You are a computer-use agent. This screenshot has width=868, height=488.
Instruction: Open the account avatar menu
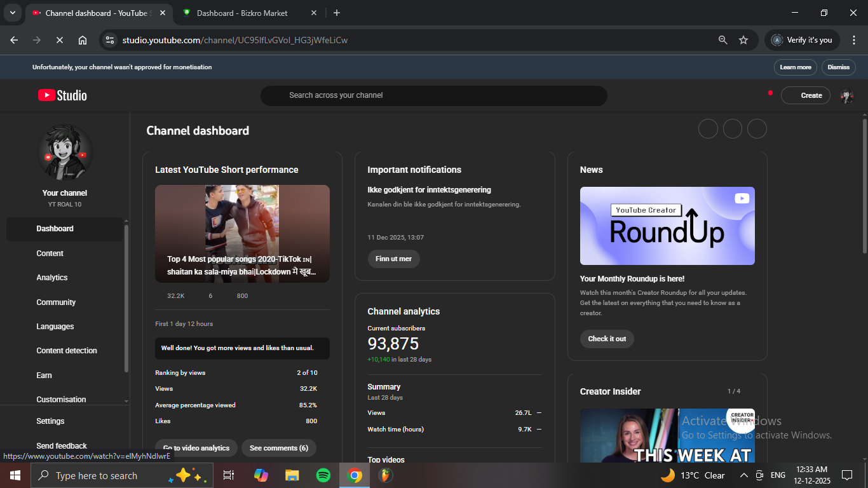coord(846,96)
